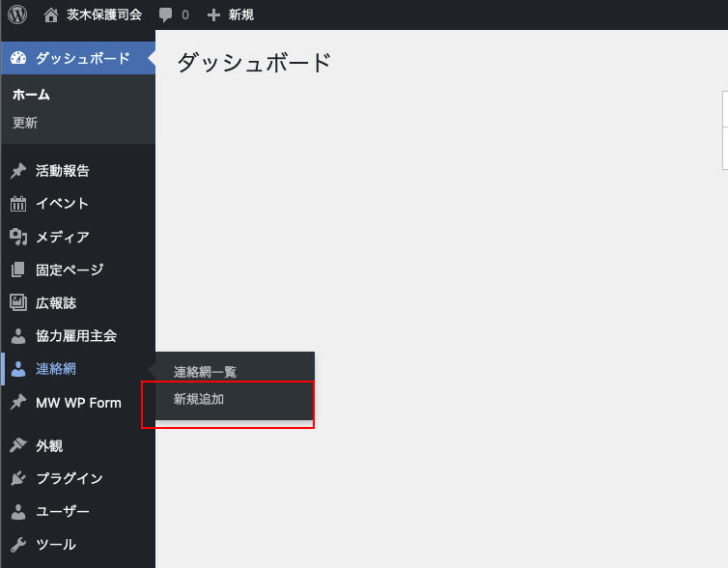The height and width of the screenshot is (568, 728).
Task: Open the 更新 updates page
Action: pos(25,123)
